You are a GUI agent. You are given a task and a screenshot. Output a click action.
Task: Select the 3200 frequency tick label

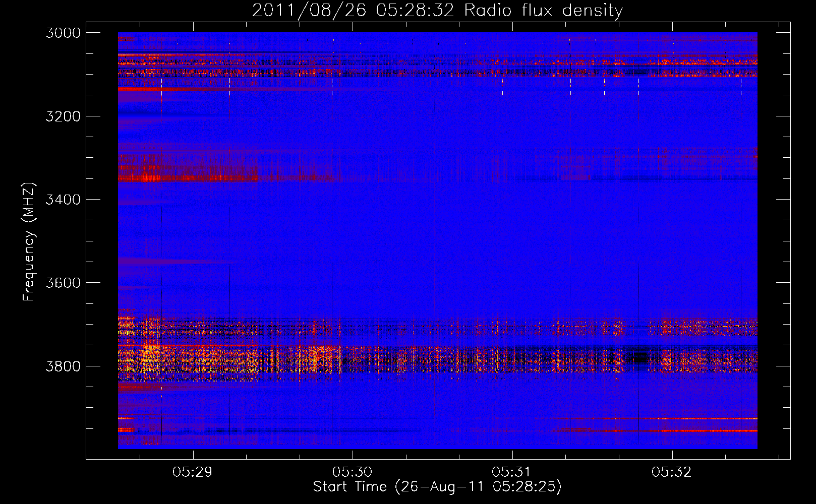tap(63, 116)
